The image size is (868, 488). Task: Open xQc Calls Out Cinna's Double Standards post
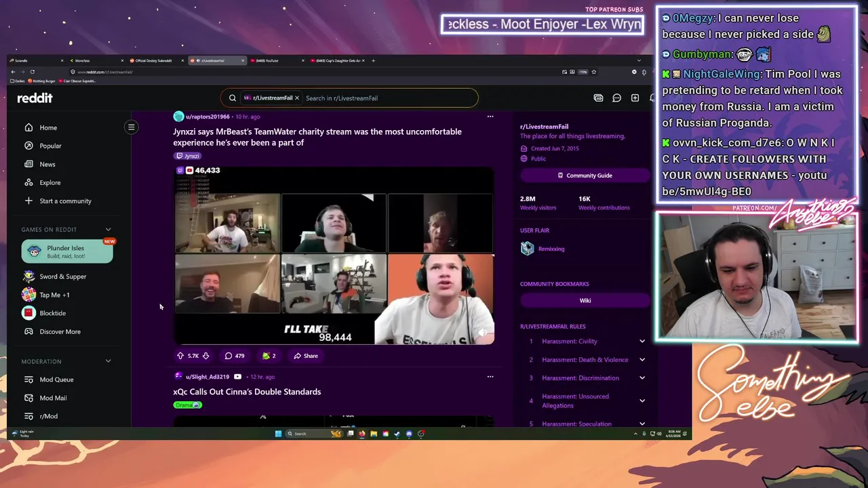tap(247, 392)
